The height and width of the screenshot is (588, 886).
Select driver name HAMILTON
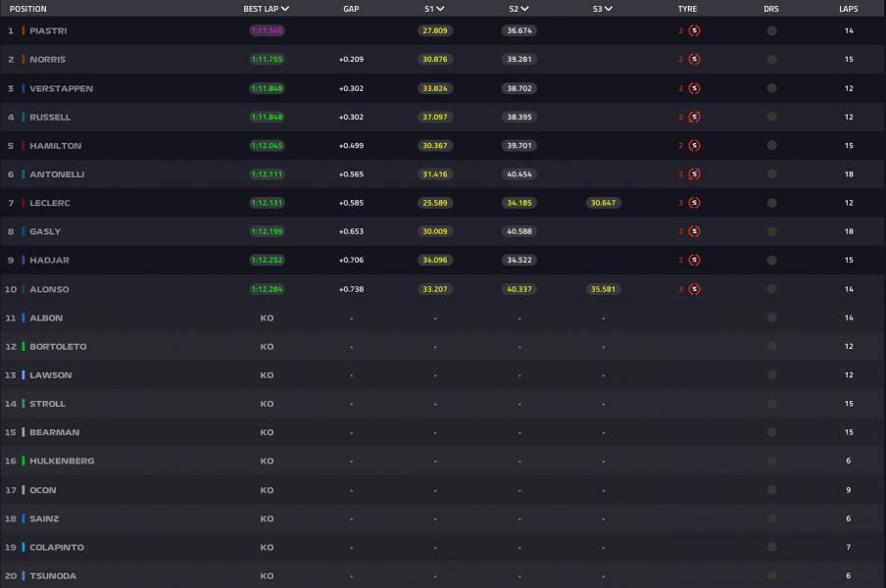55,146
